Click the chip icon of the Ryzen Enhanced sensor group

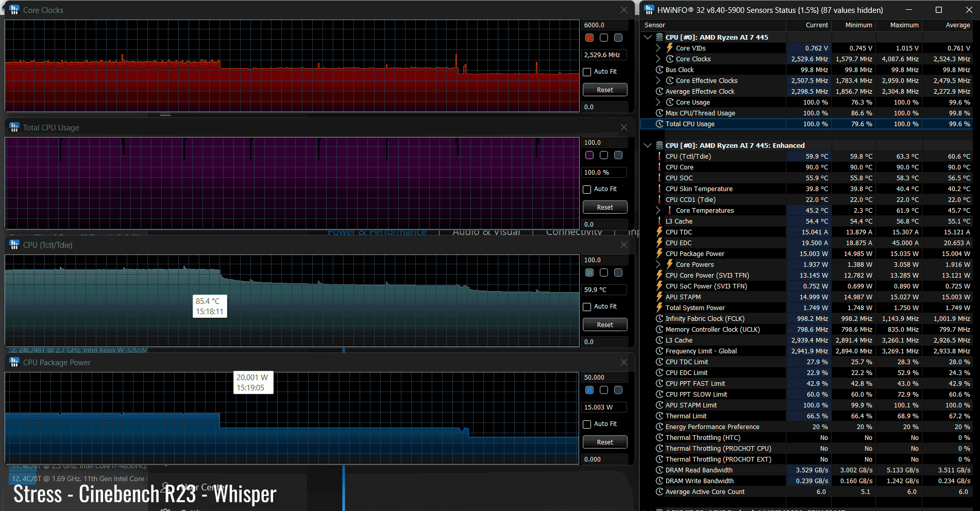[659, 145]
